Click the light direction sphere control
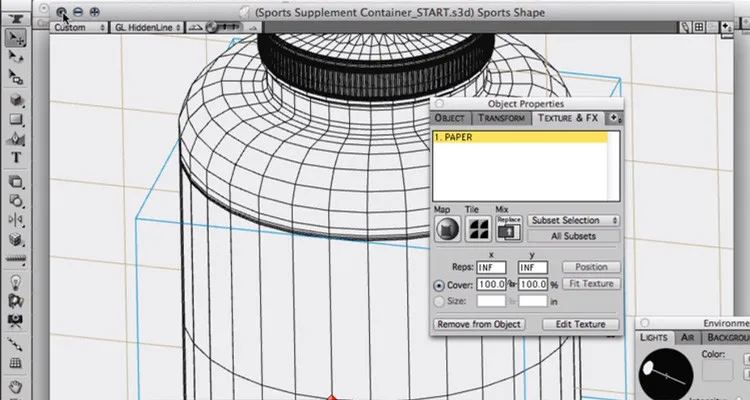The height and width of the screenshot is (400, 750). [x=666, y=374]
